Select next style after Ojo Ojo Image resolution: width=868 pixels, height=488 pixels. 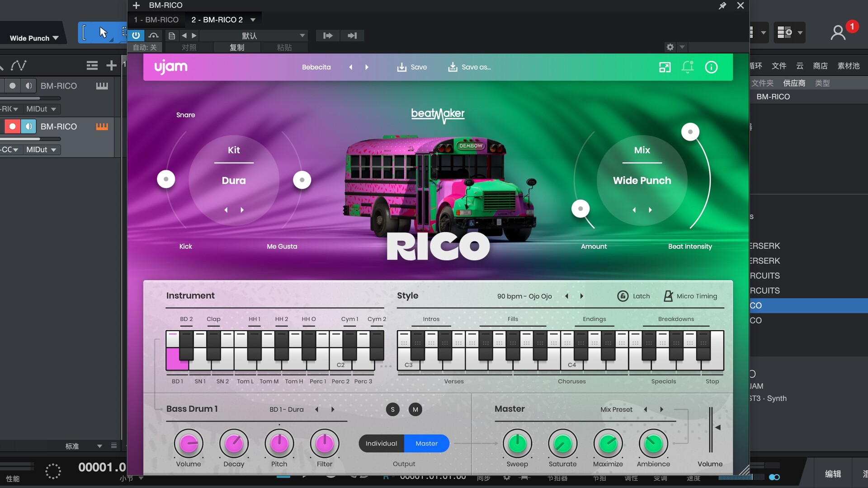click(582, 296)
